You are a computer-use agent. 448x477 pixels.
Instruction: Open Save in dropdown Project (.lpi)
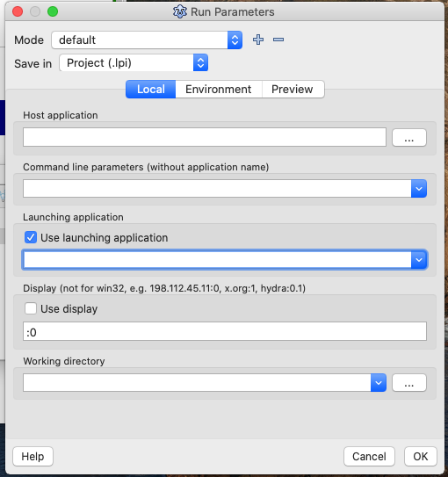point(134,63)
